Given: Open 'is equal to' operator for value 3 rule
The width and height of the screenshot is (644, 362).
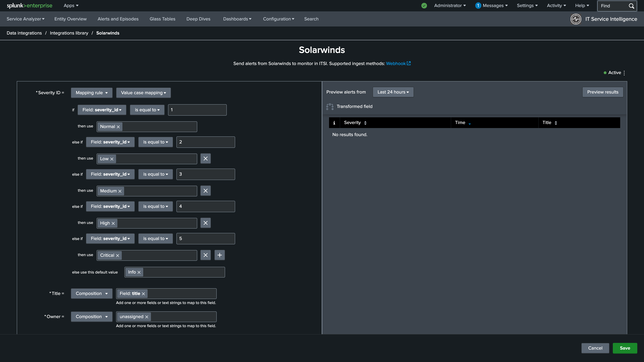Looking at the screenshot, I should [155, 174].
